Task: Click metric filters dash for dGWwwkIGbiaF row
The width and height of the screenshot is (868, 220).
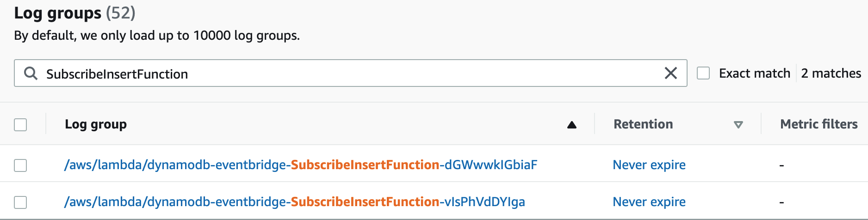Action: pos(781,165)
